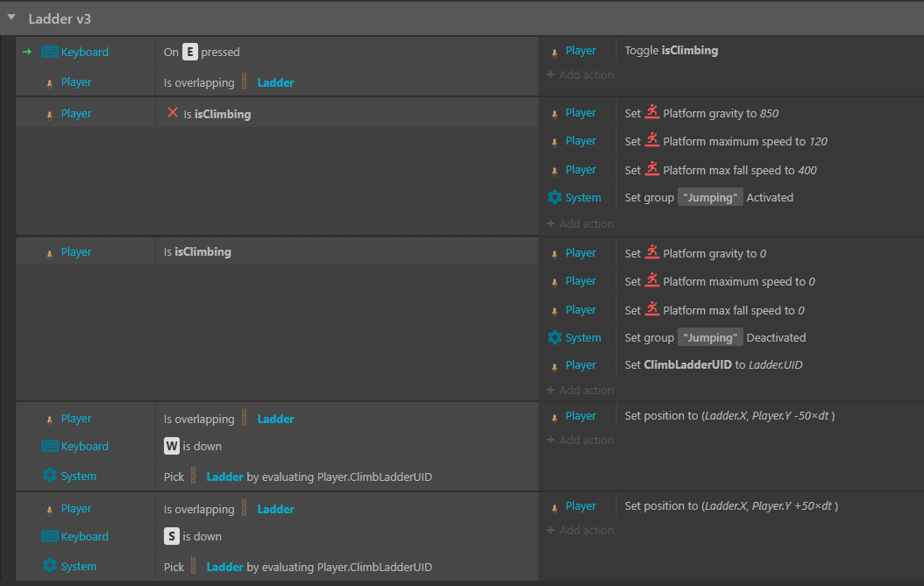Image resolution: width=924 pixels, height=586 pixels.
Task: Click the Platform icon in gravity to 850
Action: click(652, 112)
